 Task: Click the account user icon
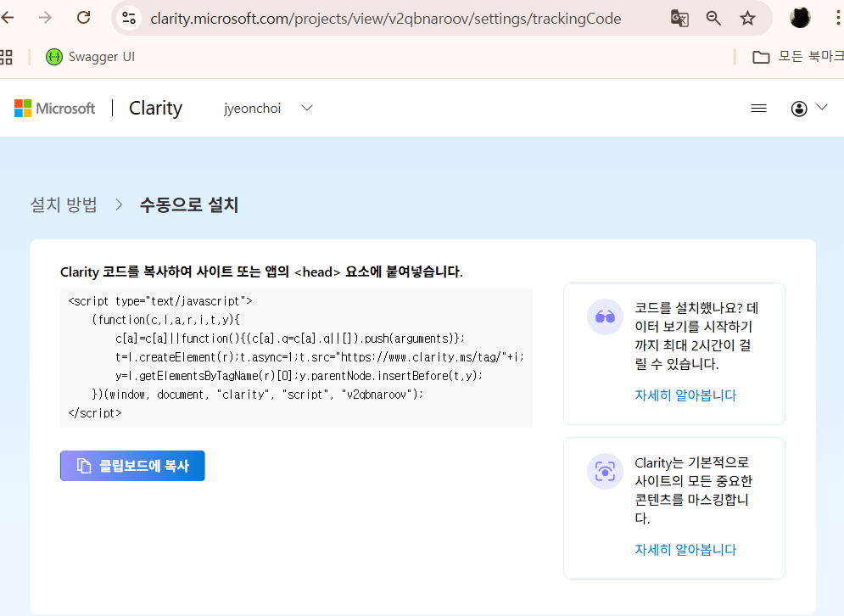point(799,109)
